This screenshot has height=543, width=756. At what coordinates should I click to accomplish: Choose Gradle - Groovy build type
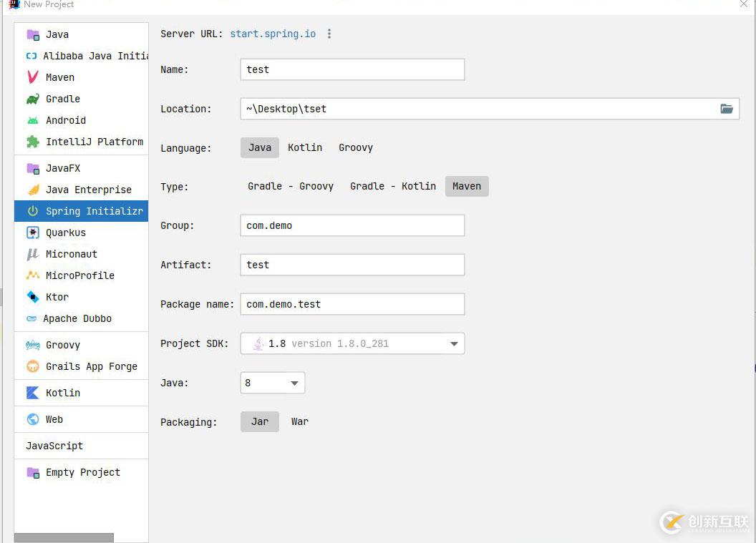[x=291, y=187]
